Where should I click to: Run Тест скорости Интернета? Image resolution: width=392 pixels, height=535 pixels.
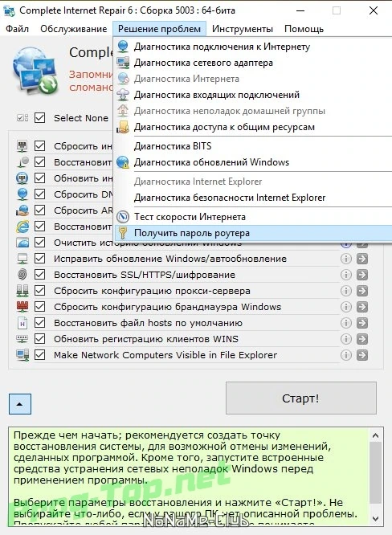(252, 217)
